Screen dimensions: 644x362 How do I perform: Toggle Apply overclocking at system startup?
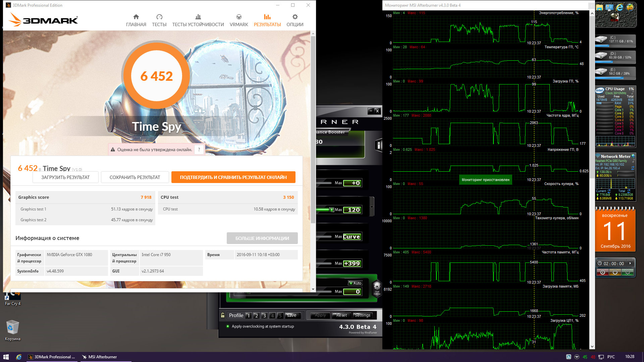click(228, 326)
